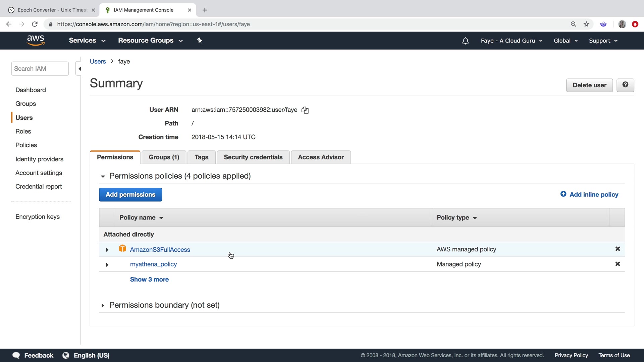Remove myathena_policy using its X icon

coord(618,264)
